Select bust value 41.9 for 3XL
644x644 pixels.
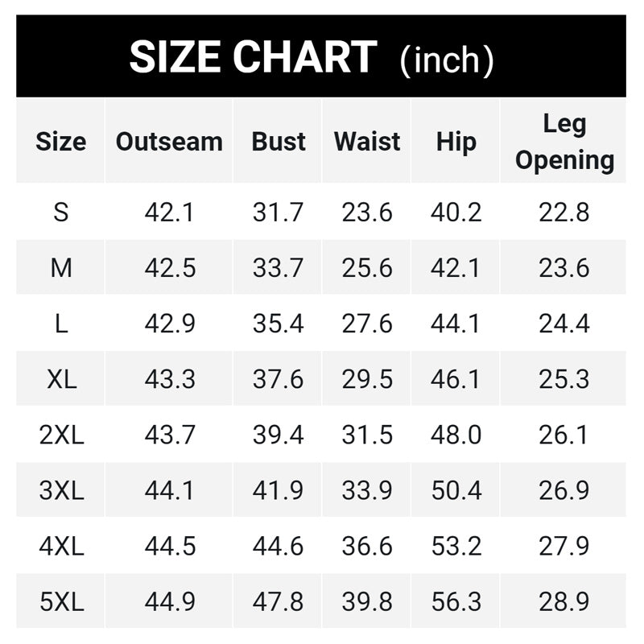[279, 490]
